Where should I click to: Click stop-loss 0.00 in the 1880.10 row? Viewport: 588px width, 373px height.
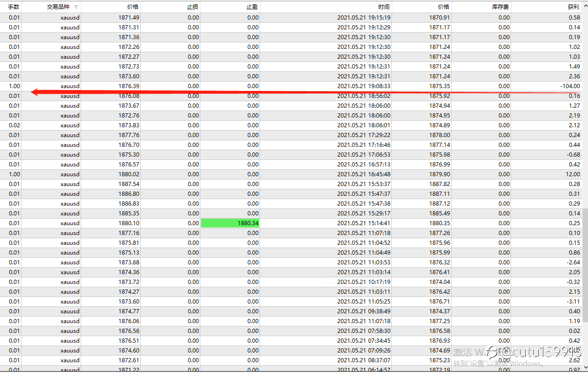pos(193,223)
